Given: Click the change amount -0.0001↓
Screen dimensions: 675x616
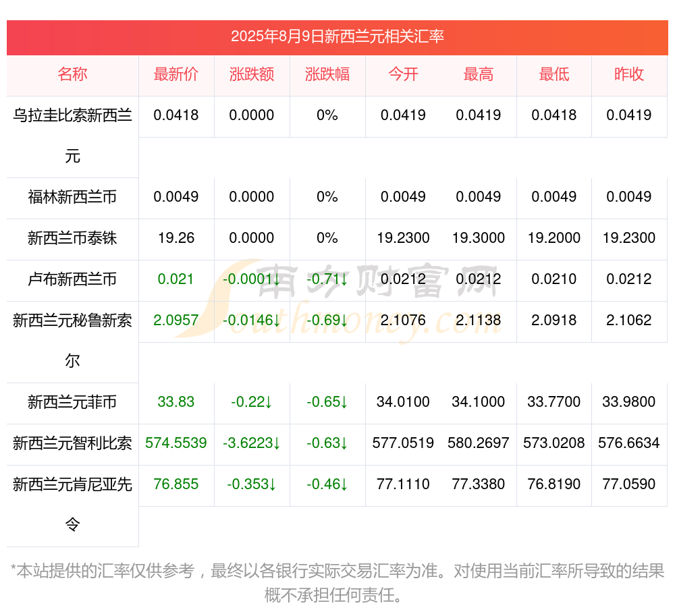Looking at the screenshot, I should (x=252, y=279).
